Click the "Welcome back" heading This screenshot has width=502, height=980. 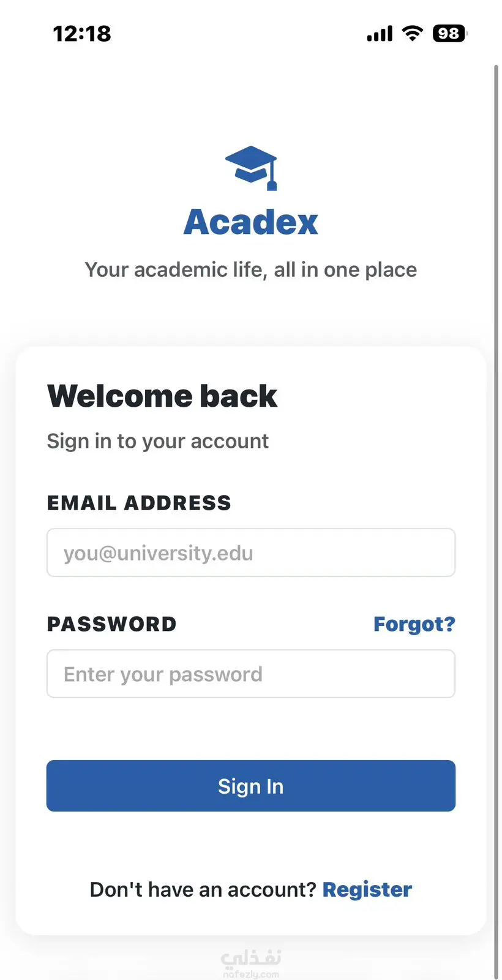pyautogui.click(x=162, y=396)
